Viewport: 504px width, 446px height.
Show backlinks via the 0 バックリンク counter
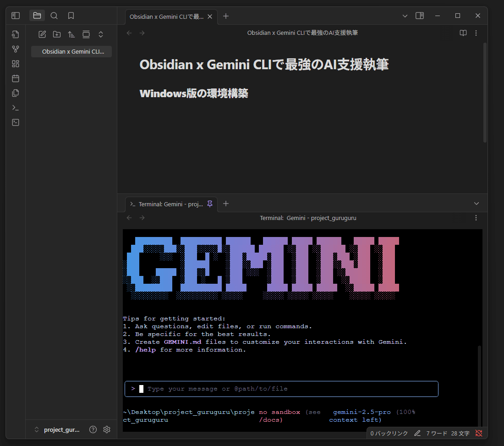click(389, 433)
